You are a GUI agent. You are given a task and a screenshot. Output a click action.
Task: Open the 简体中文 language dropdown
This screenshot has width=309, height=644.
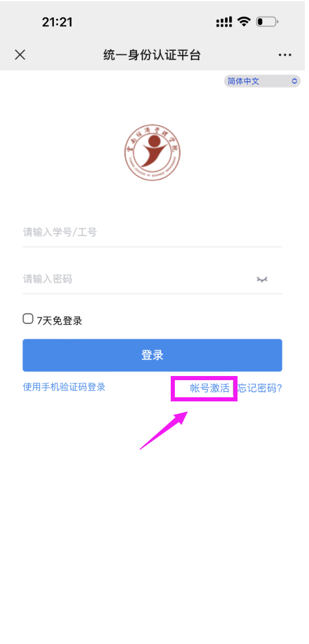262,81
